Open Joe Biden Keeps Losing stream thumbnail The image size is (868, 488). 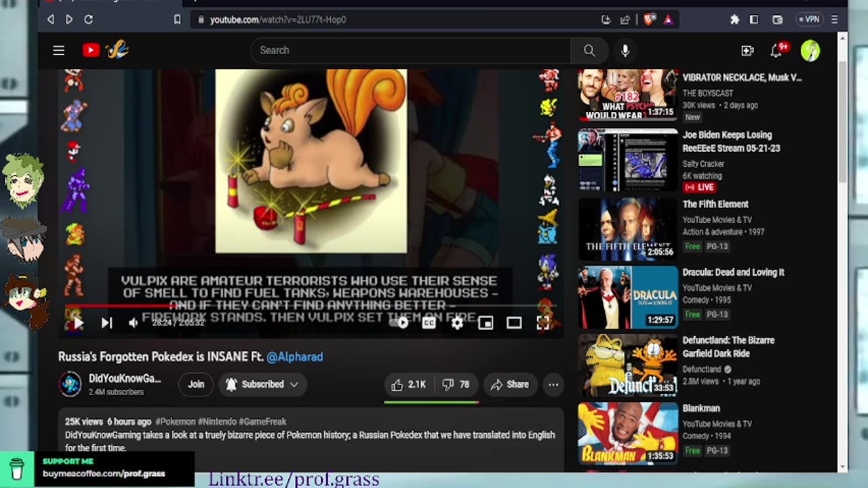pos(627,160)
